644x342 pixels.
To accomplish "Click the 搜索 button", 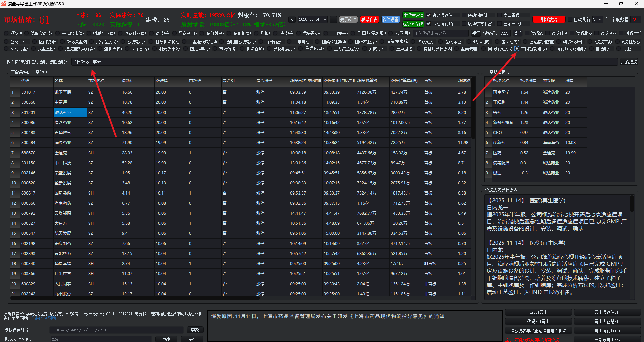I will [x=476, y=33].
